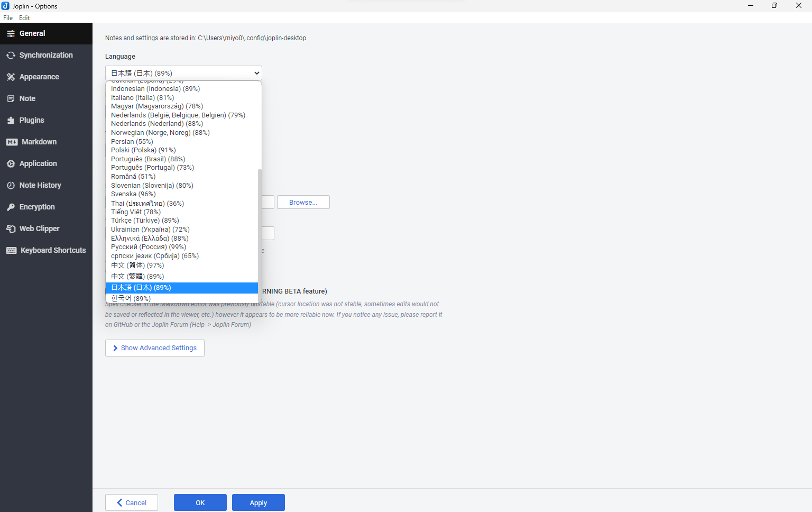Click the Keyboard Shortcuts keyboard icon
The image size is (812, 512).
pos(11,251)
